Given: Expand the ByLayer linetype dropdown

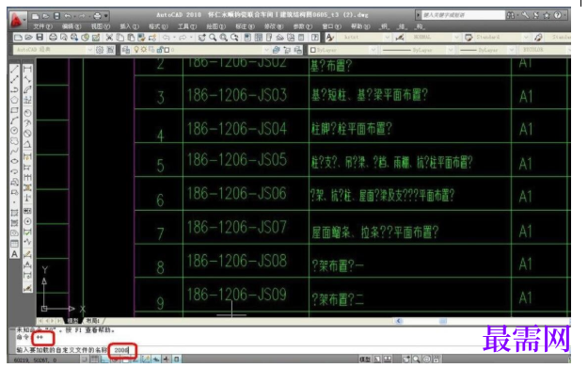Looking at the screenshot, I should pyautogui.click(x=451, y=50).
